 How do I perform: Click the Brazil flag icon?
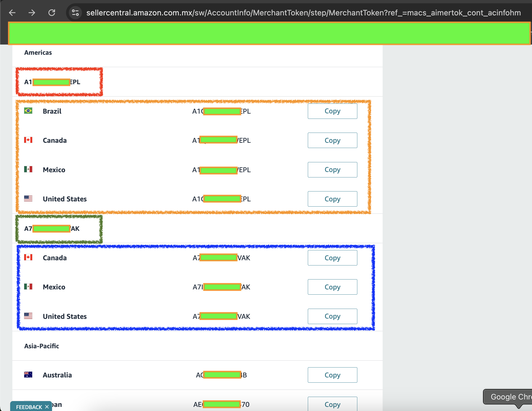[28, 111]
